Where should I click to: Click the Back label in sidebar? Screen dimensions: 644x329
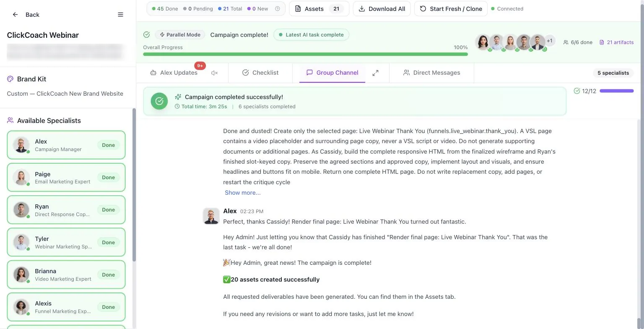click(x=32, y=15)
